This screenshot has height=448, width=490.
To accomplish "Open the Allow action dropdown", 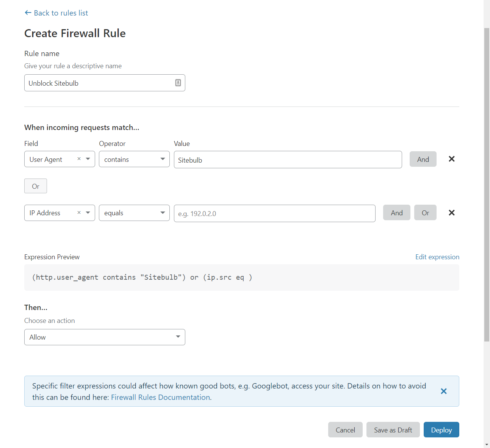I will tap(105, 337).
